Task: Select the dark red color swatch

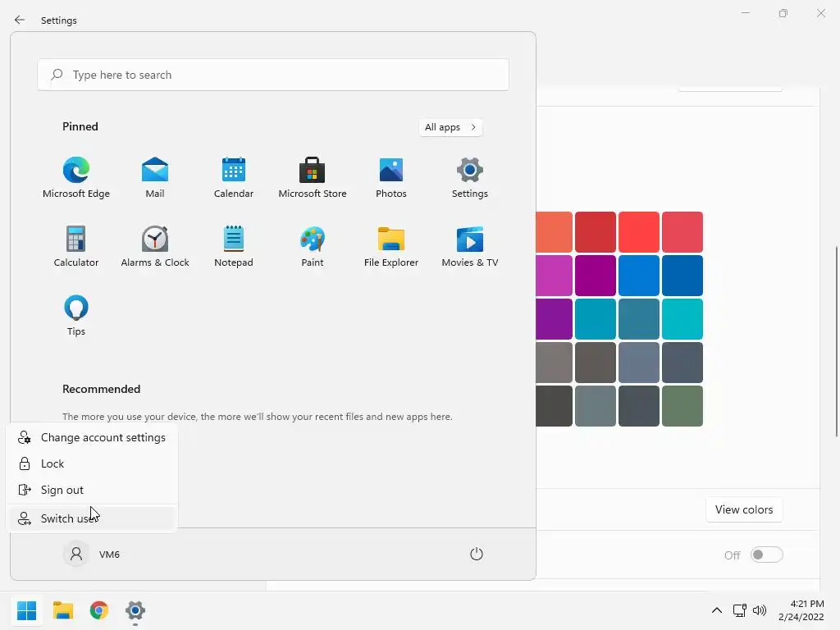Action: pos(596,232)
